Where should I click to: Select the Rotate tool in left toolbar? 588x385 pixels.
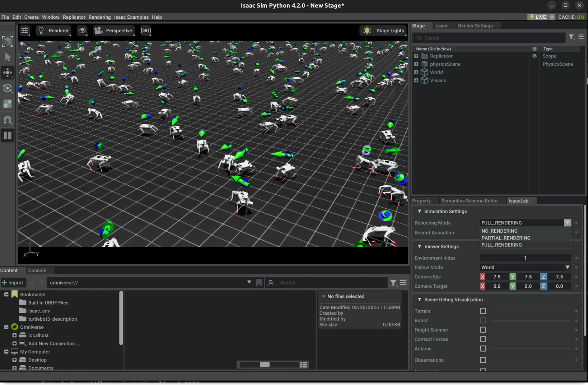pos(8,88)
